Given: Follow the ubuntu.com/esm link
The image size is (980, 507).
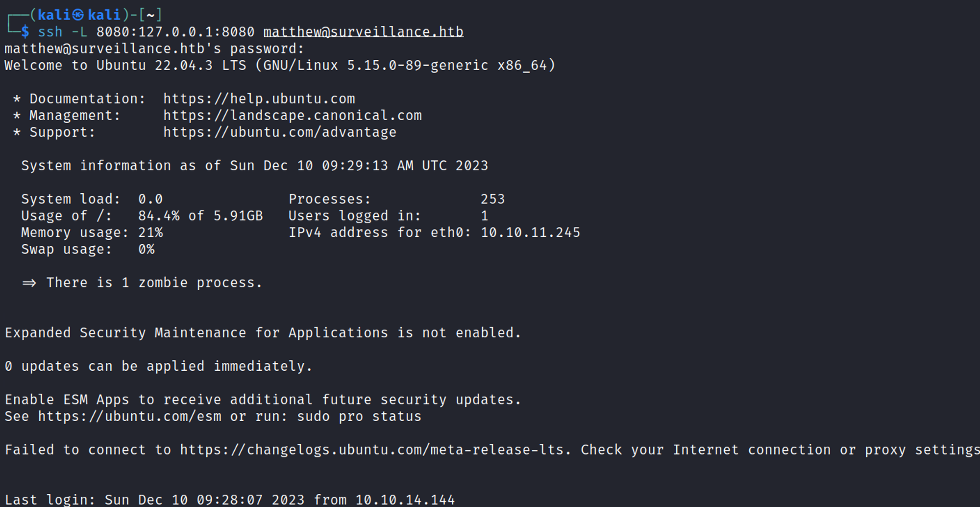Looking at the screenshot, I should (129, 416).
